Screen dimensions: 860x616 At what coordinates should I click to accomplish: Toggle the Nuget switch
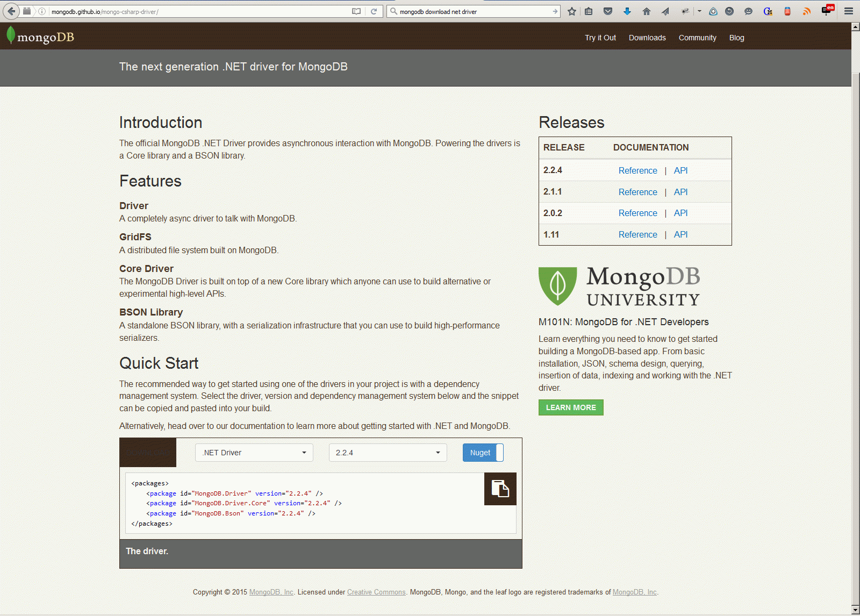pyautogui.click(x=483, y=453)
